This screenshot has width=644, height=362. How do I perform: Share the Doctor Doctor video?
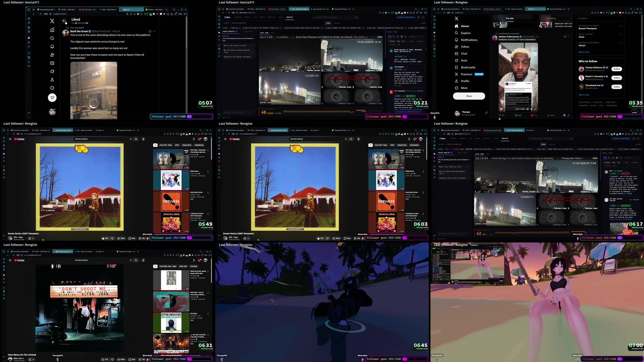coord(122,238)
